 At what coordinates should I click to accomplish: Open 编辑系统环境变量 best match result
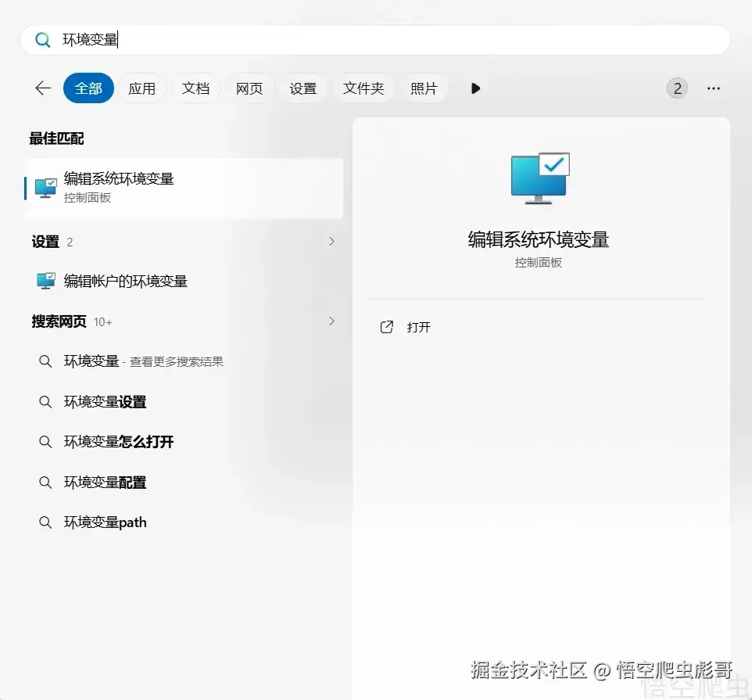(x=184, y=188)
